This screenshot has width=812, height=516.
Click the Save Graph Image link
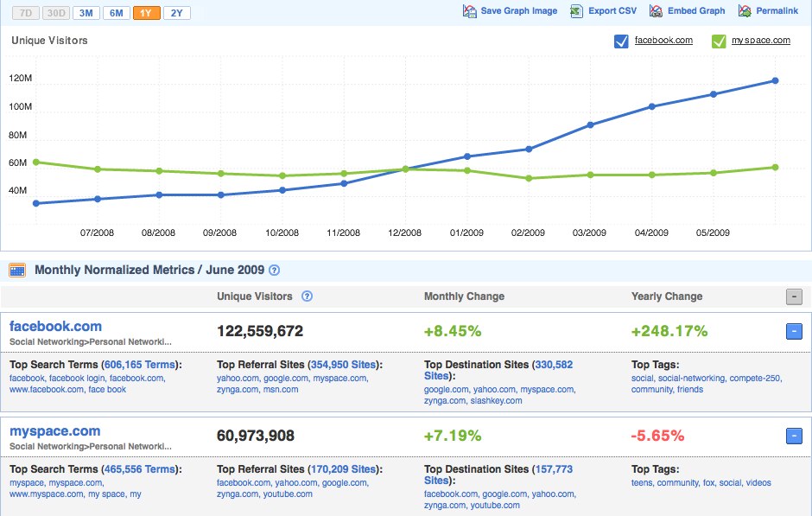[519, 11]
